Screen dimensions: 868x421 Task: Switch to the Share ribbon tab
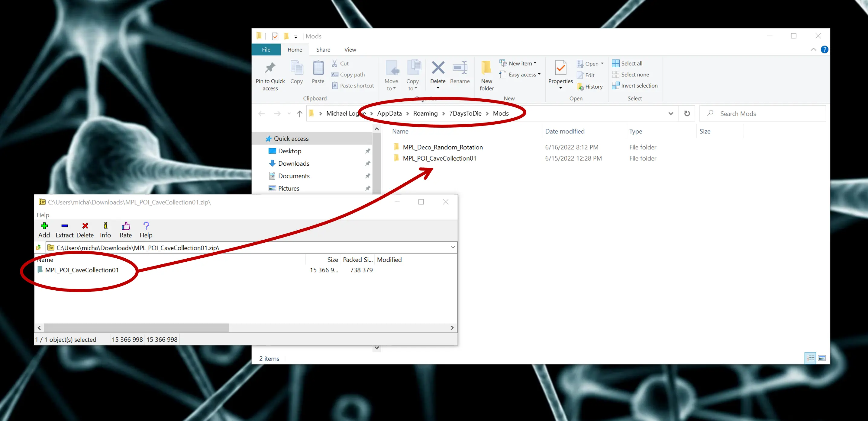(323, 49)
